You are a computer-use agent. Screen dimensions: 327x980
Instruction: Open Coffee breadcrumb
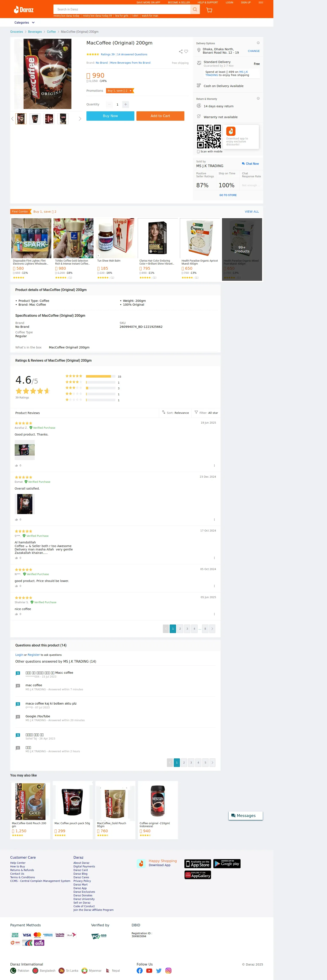click(51, 32)
